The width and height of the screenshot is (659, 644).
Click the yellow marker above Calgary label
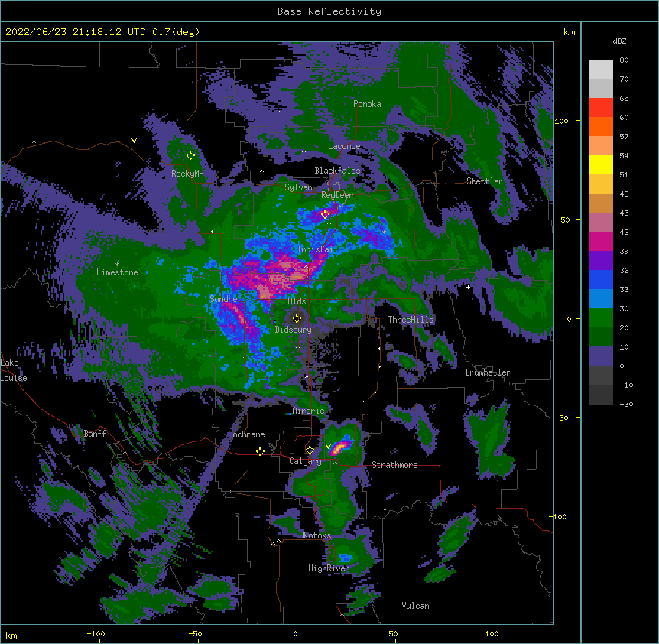[310, 450]
